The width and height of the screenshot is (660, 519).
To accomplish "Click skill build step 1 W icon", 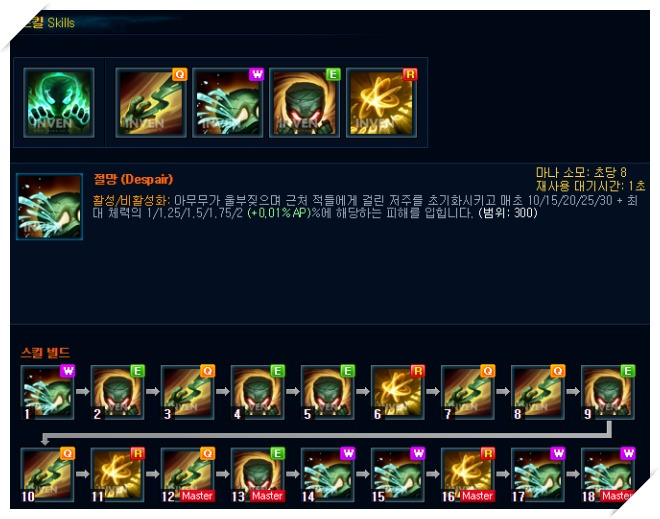I will [x=48, y=392].
